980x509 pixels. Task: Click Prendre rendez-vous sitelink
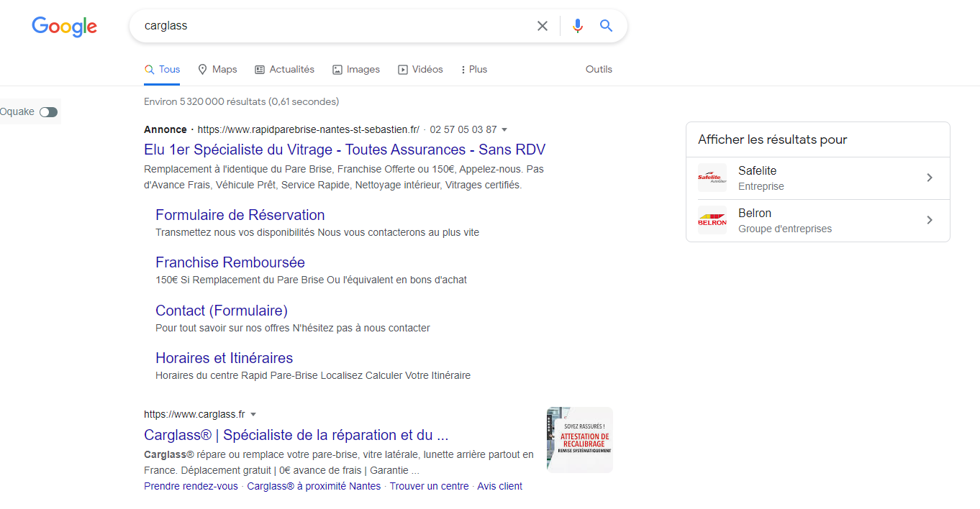[191, 486]
